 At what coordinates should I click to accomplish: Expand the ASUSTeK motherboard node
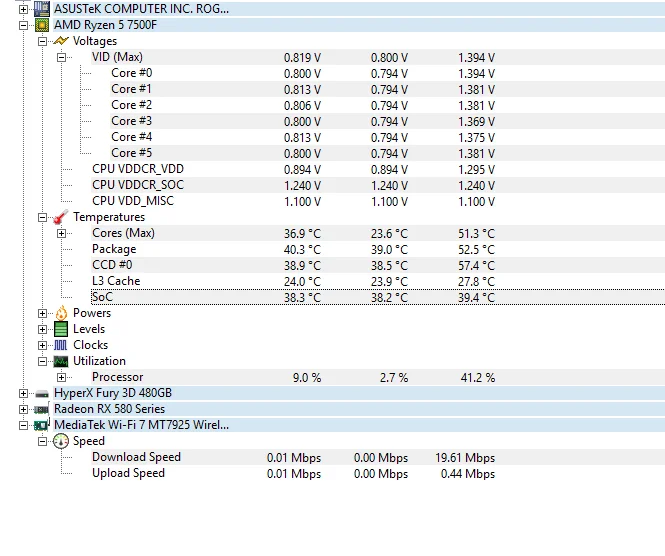[x=23, y=9]
